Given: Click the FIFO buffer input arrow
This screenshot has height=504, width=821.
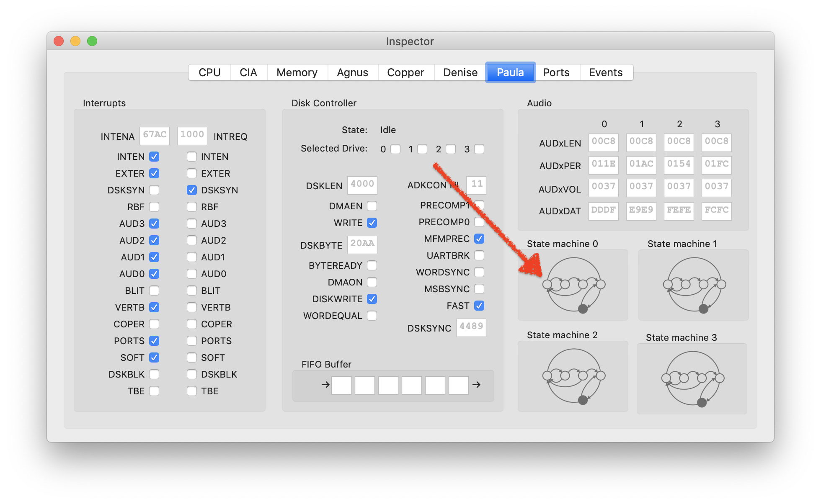Looking at the screenshot, I should [x=325, y=385].
